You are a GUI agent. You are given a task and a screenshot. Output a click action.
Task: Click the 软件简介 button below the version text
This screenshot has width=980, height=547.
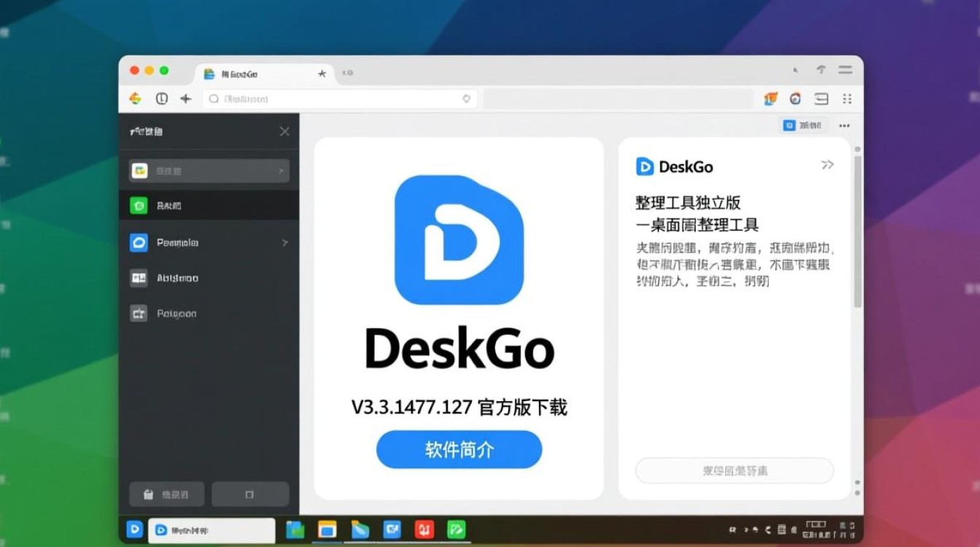click(x=459, y=449)
